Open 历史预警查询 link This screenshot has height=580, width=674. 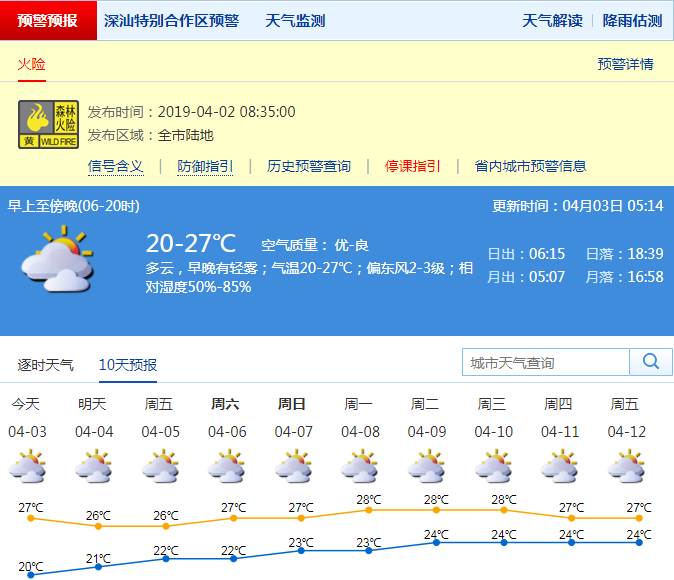(x=309, y=166)
